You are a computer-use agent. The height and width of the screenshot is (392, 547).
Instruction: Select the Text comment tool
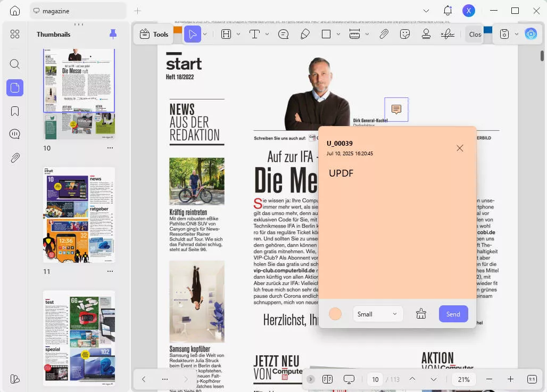(x=254, y=34)
